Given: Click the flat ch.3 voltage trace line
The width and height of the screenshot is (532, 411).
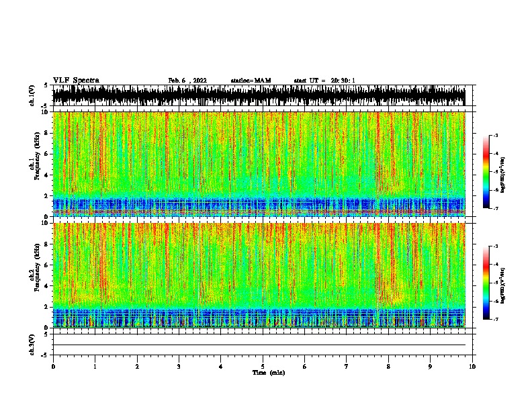Looking at the screenshot, I should [259, 345].
